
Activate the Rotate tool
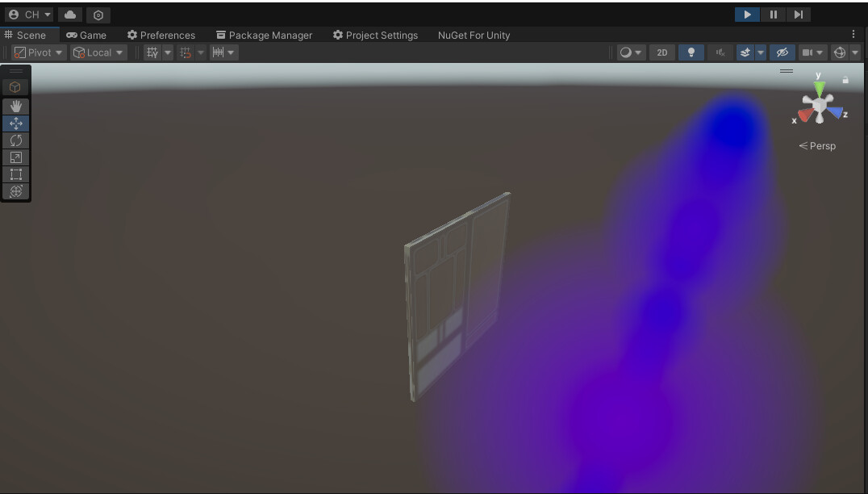(15, 140)
